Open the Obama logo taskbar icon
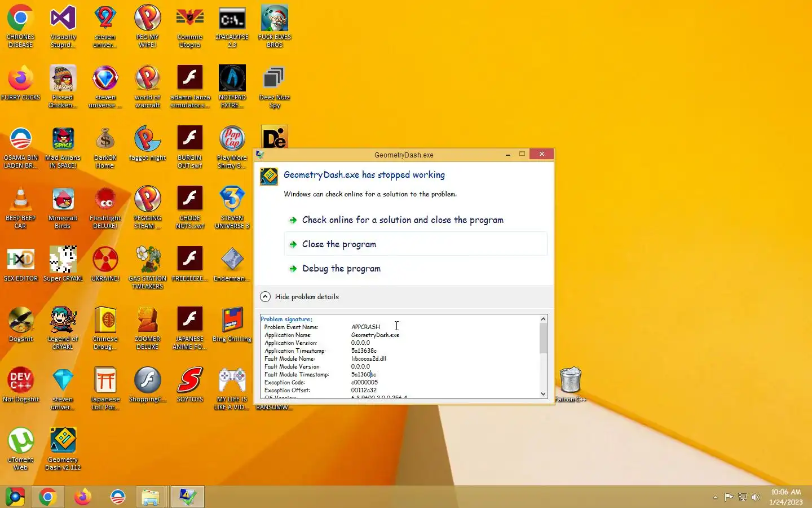This screenshot has height=508, width=812. pos(117,497)
